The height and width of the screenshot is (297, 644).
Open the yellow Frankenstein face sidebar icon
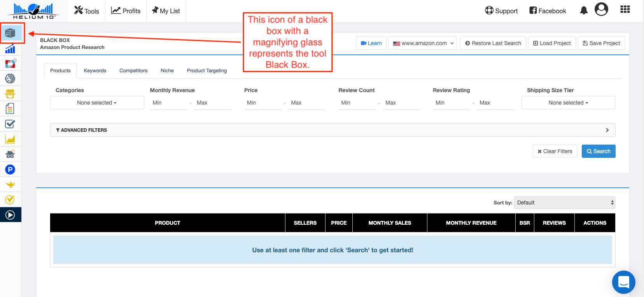pyautogui.click(x=10, y=94)
